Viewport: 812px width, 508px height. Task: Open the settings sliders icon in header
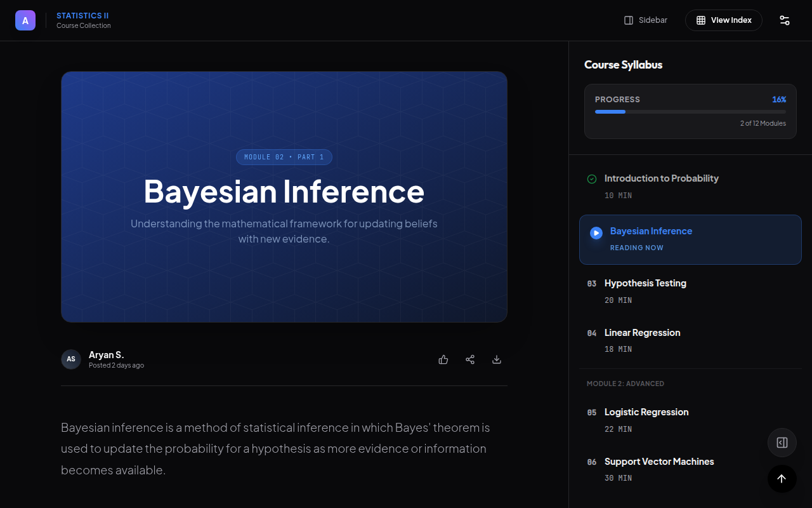pos(785,20)
